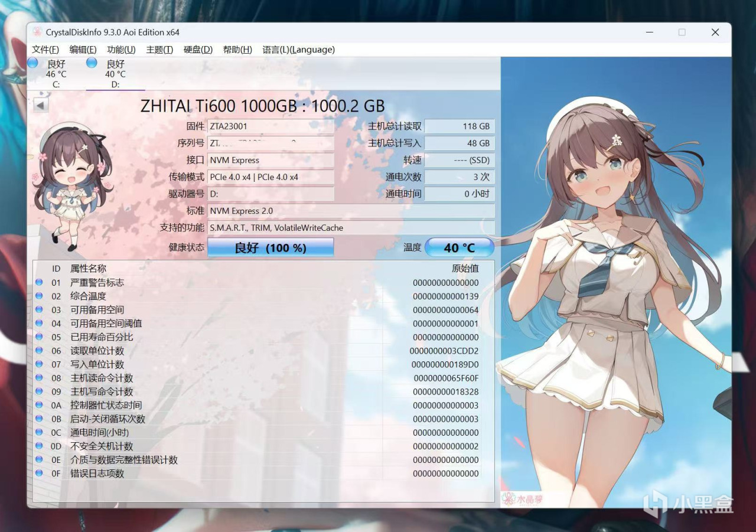
Task: Open the 语言(L)(Language) menu
Action: (298, 50)
